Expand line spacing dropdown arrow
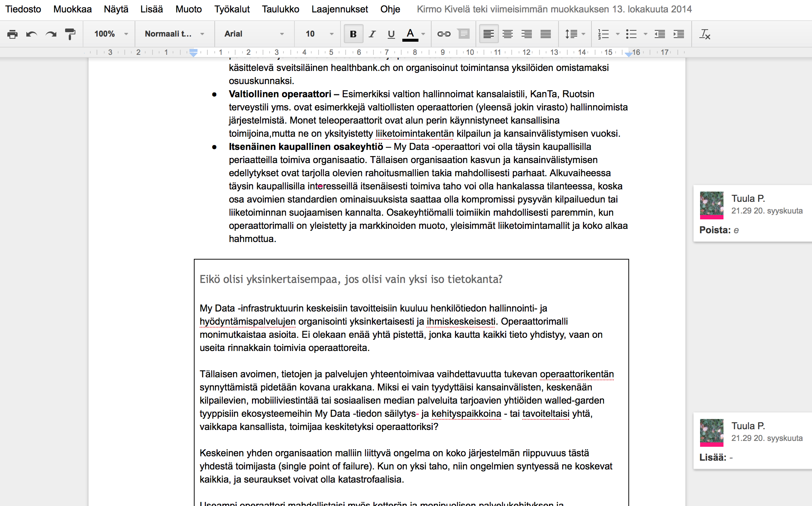Image resolution: width=812 pixels, height=506 pixels. pos(583,34)
